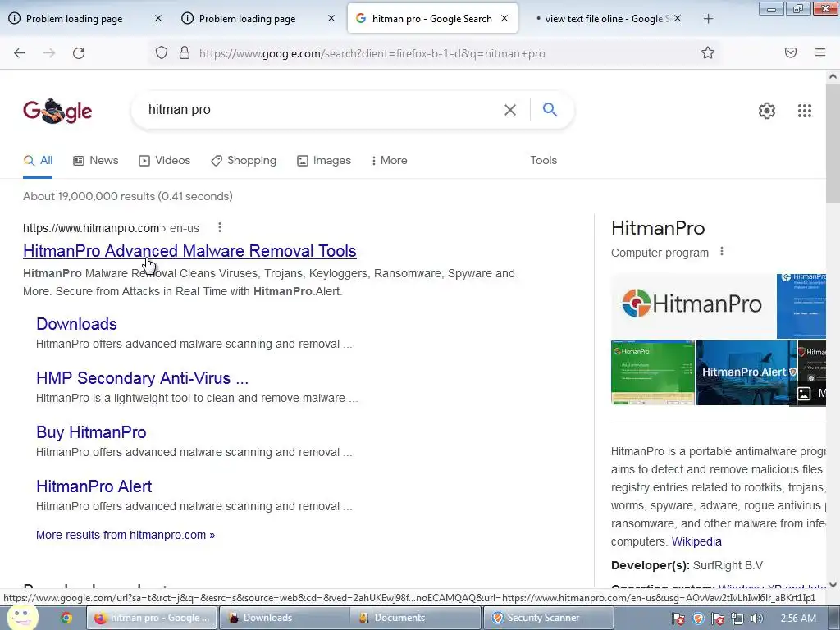
Task: Open the Tools search options
Action: coord(544,160)
